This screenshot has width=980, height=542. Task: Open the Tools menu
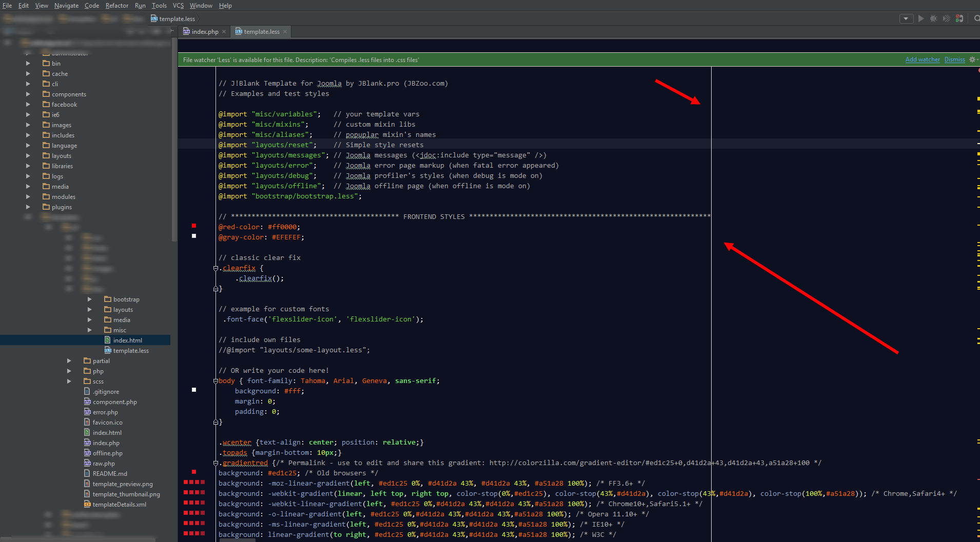click(159, 6)
